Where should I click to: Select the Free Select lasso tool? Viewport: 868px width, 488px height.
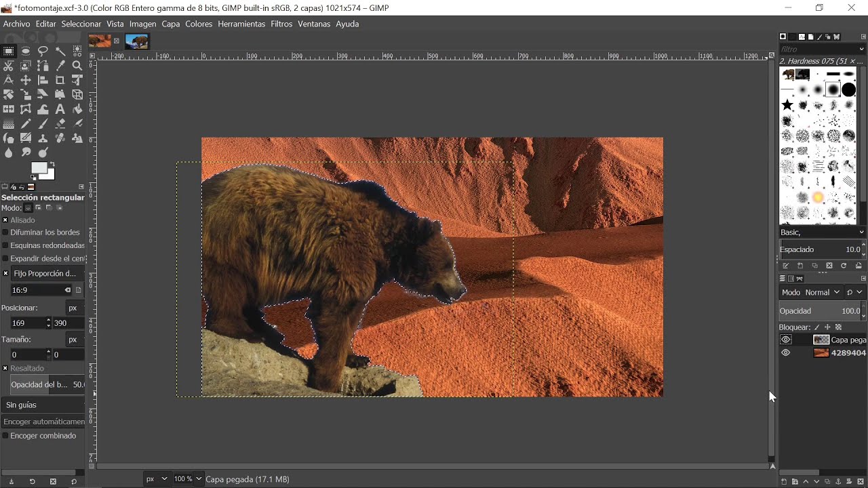point(43,51)
